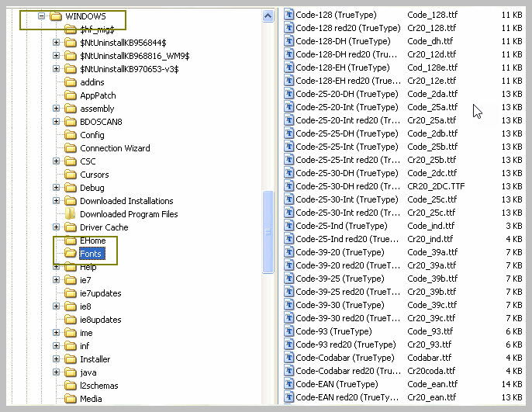Click the folder tree vertical scrollbar thumb
This screenshot has width=532, height=412.
tap(268, 231)
